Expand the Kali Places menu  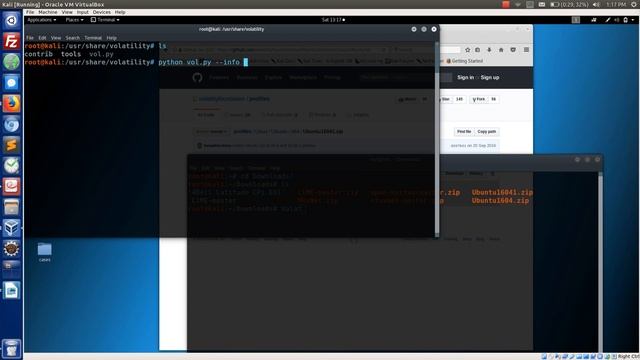[74, 20]
